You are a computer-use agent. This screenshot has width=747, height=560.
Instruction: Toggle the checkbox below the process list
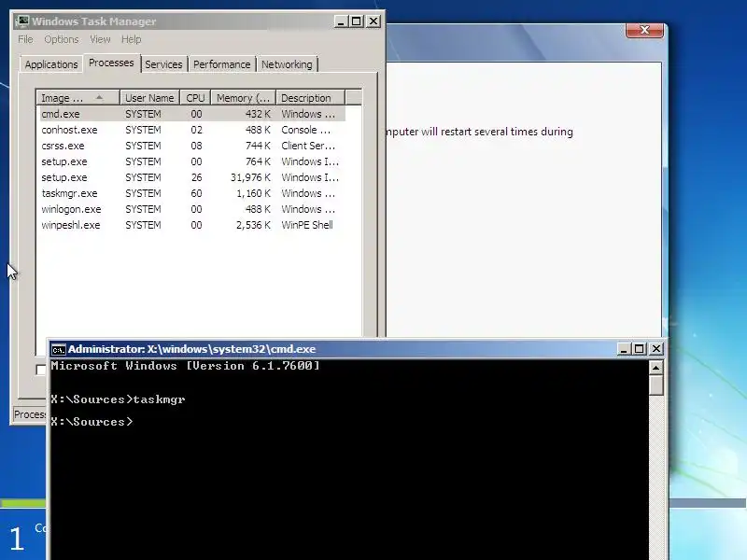(x=41, y=370)
